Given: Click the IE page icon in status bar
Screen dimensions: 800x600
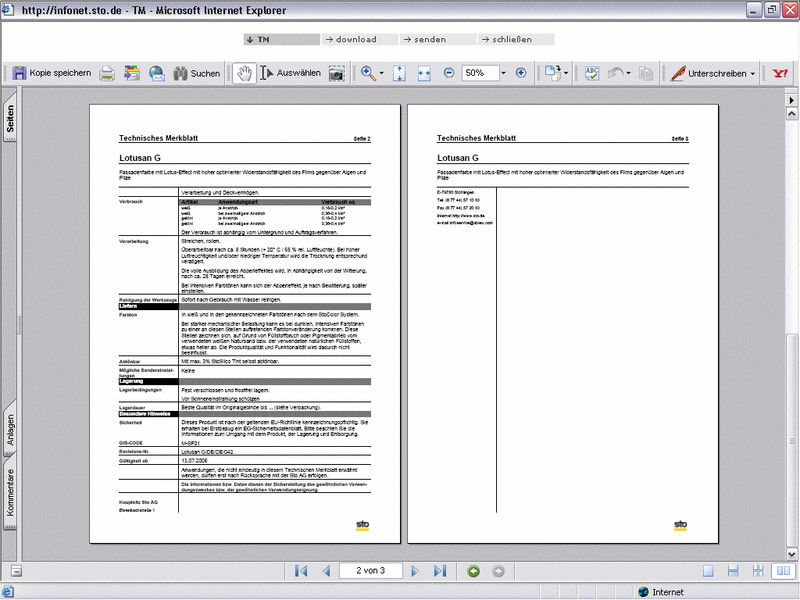Looking at the screenshot, I should point(8,592).
